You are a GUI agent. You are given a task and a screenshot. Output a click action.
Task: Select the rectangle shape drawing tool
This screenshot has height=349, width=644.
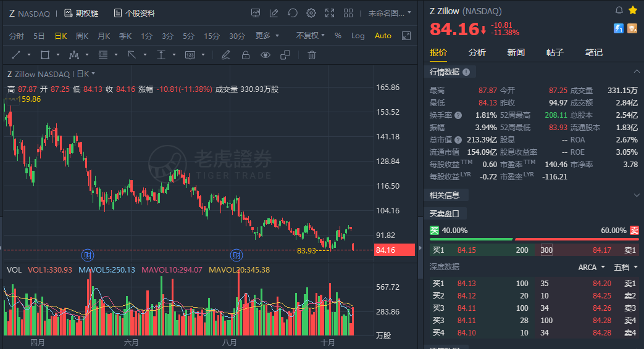pos(45,54)
